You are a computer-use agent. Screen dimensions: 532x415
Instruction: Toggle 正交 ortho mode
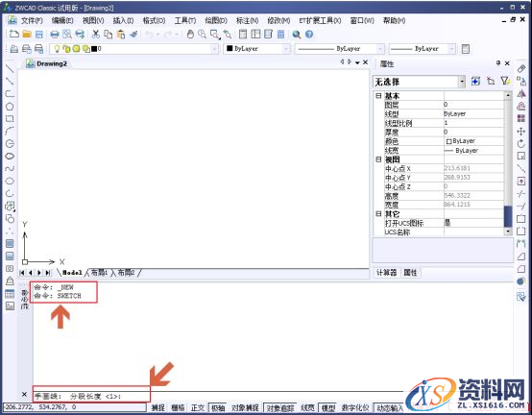[198, 407]
